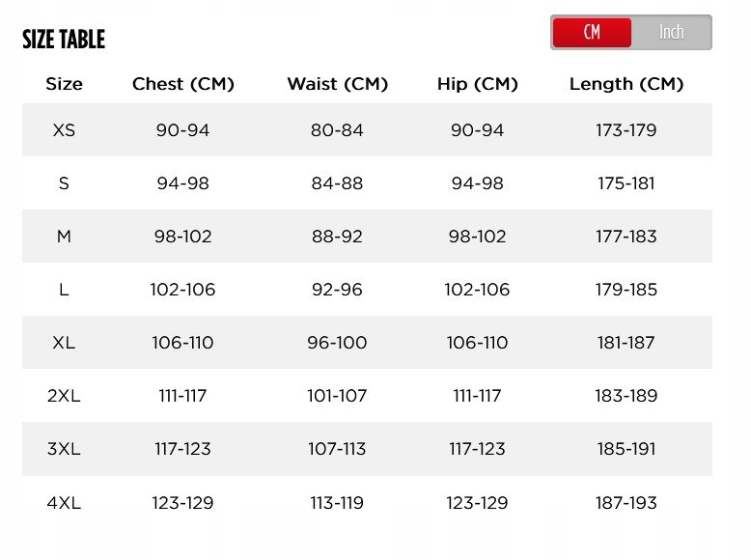Click the Size column header

pos(64,84)
